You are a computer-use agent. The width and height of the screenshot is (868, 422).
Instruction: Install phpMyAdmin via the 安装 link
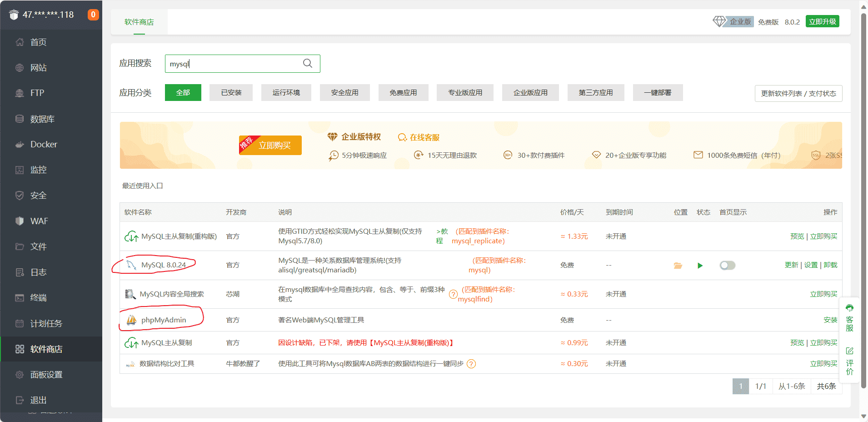click(x=830, y=320)
